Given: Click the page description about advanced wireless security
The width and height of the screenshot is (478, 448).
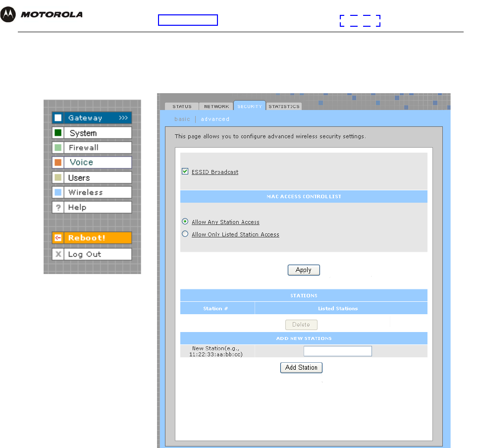Looking at the screenshot, I should click(x=270, y=136).
